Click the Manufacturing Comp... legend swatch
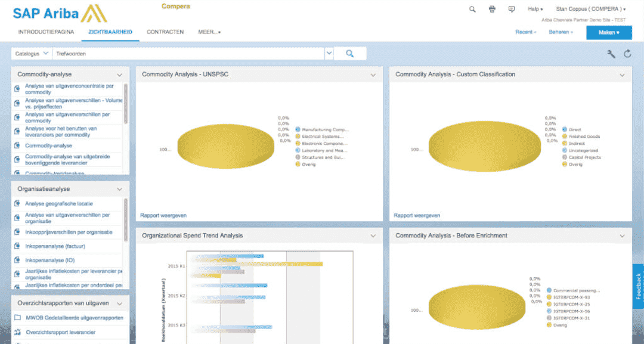 (298, 129)
